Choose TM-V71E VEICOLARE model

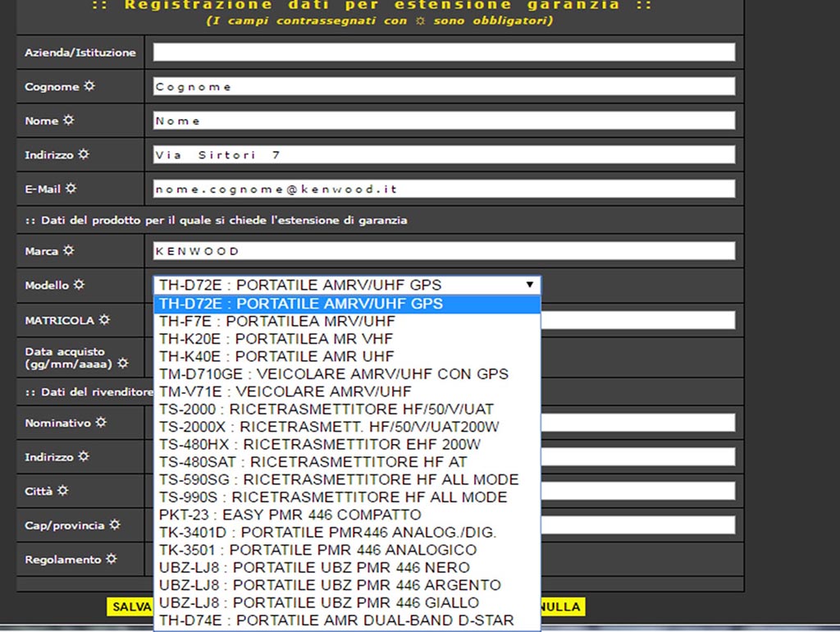tap(285, 392)
